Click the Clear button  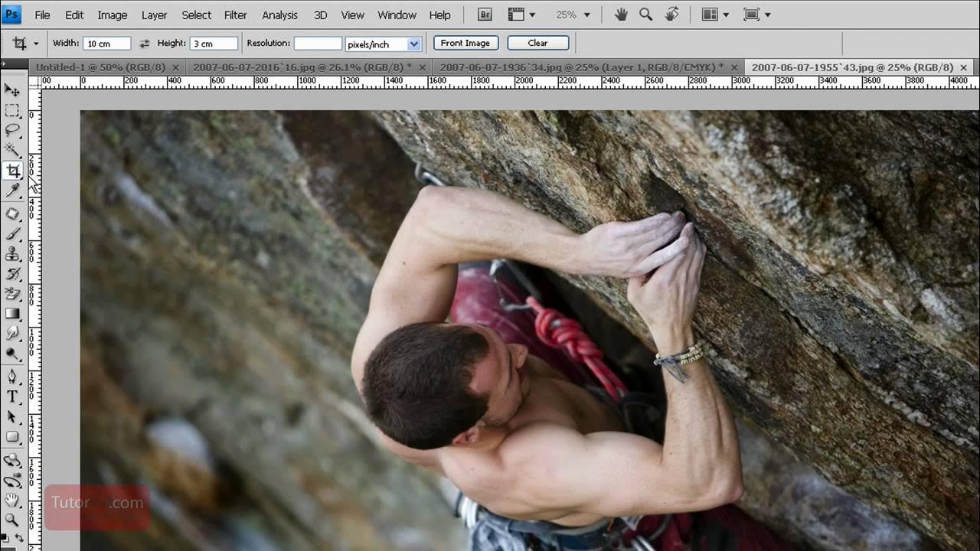click(537, 43)
